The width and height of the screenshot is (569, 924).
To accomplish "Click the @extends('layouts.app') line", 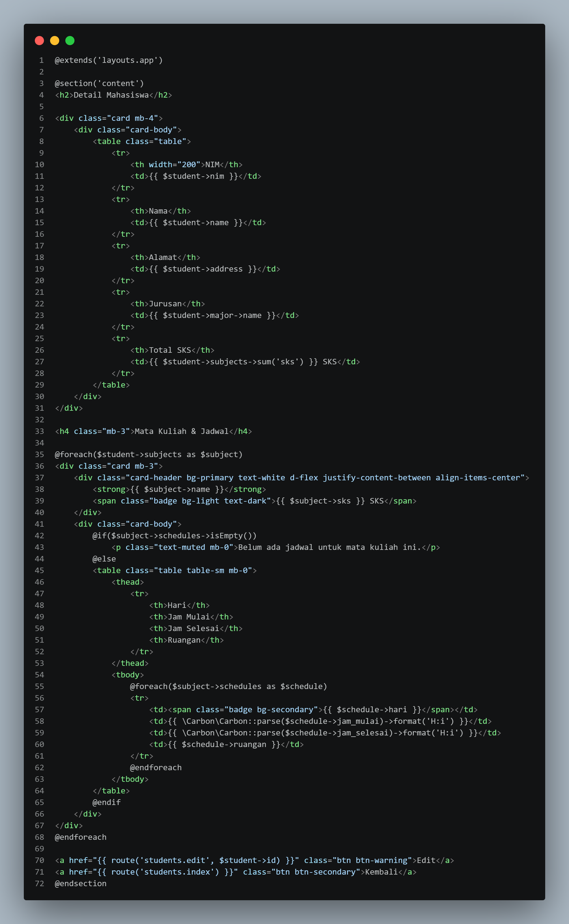I will pyautogui.click(x=109, y=60).
